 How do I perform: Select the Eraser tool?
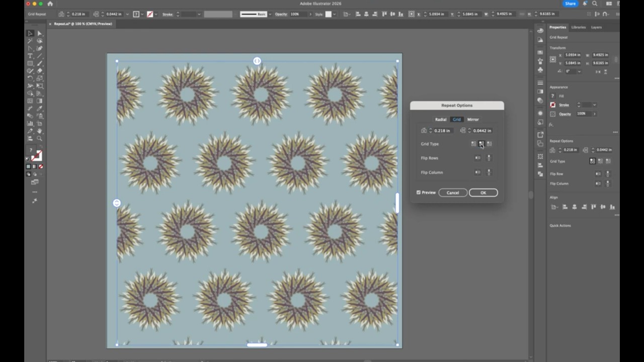pos(40,70)
